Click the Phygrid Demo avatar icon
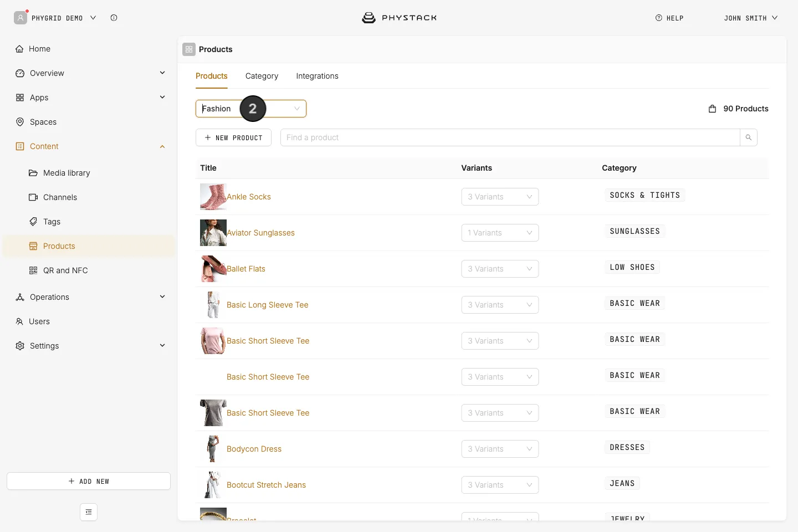 click(21, 18)
